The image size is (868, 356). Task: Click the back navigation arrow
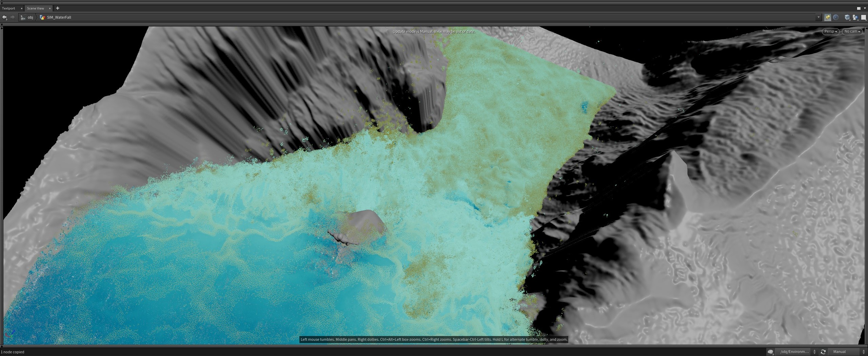(x=4, y=17)
